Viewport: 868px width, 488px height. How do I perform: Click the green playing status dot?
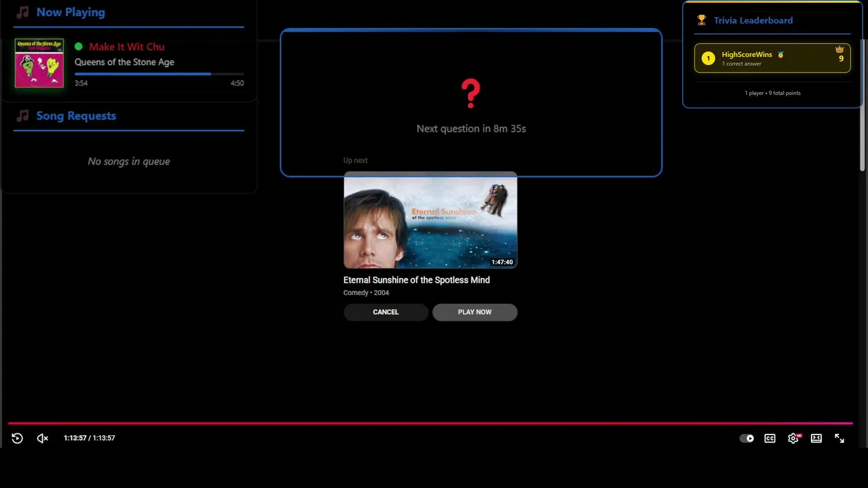[x=79, y=47]
